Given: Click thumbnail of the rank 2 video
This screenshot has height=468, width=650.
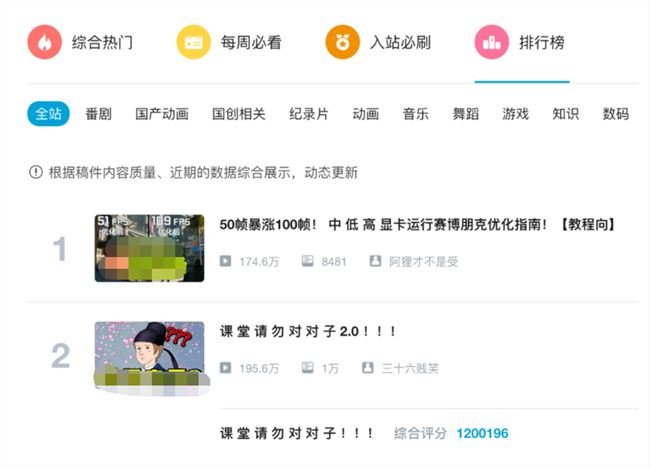Looking at the screenshot, I should coord(150,358).
